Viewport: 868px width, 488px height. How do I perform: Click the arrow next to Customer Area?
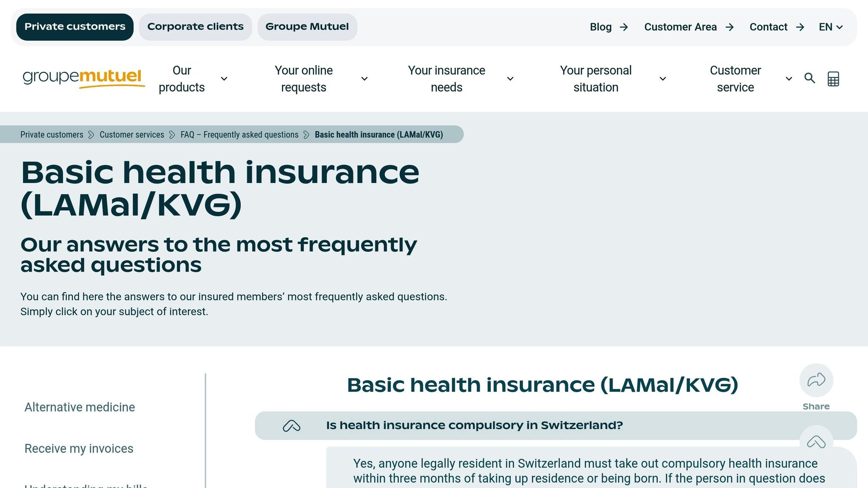[729, 27]
